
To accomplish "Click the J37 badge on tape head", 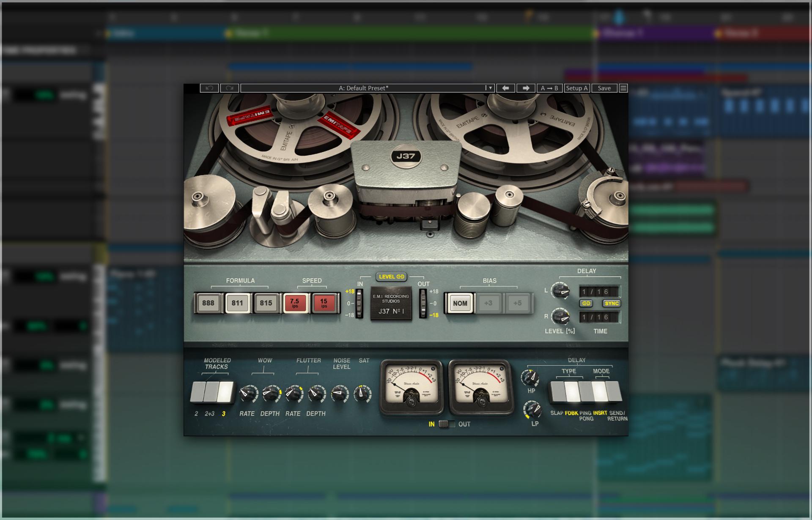I will click(406, 156).
